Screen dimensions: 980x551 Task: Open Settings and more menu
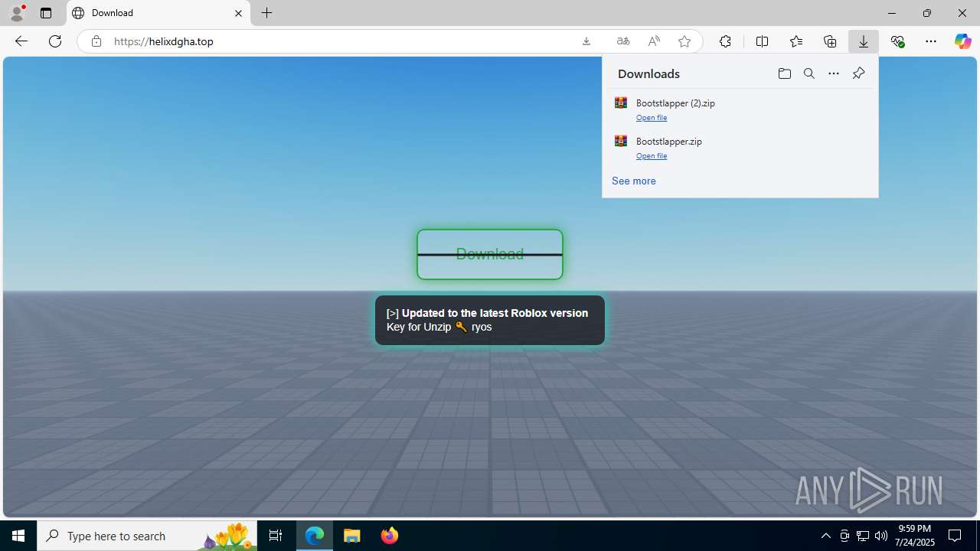tap(931, 41)
